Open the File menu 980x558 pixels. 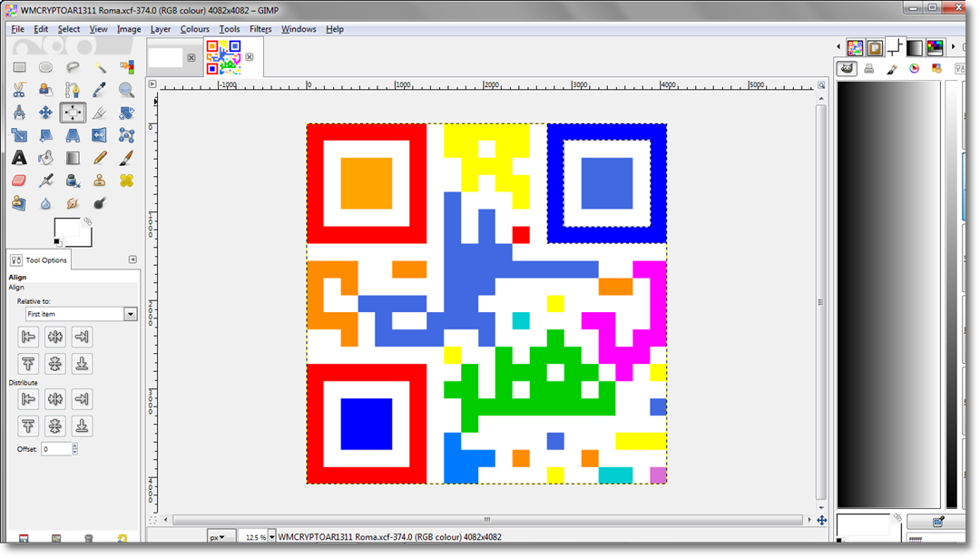17,29
